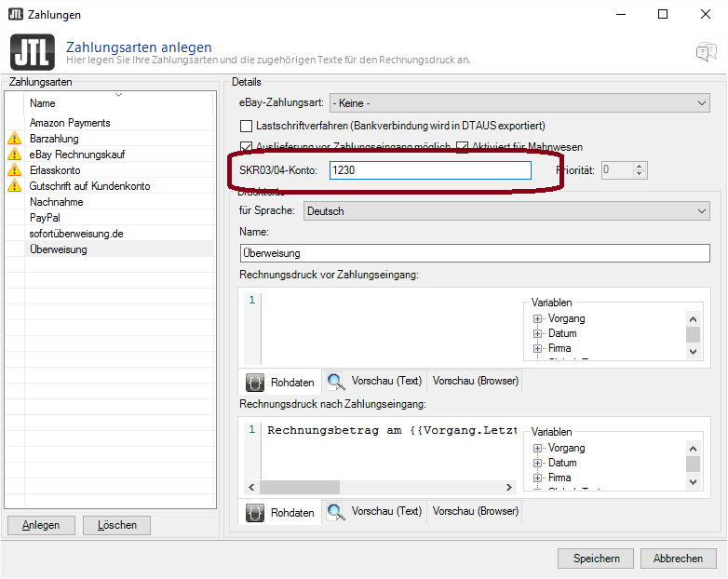Open the help icon in the header
Screen dimensions: 728x579
[x=705, y=52]
